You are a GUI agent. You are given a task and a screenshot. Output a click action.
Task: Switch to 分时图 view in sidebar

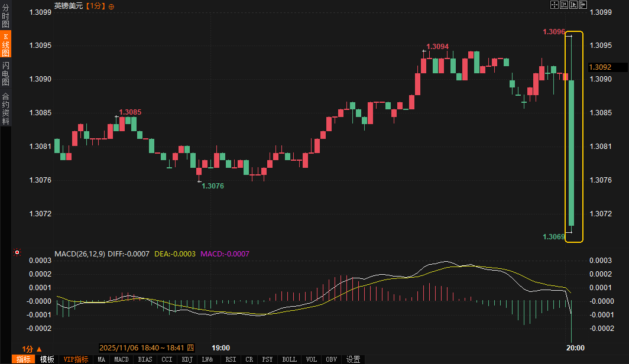[x=6, y=15]
